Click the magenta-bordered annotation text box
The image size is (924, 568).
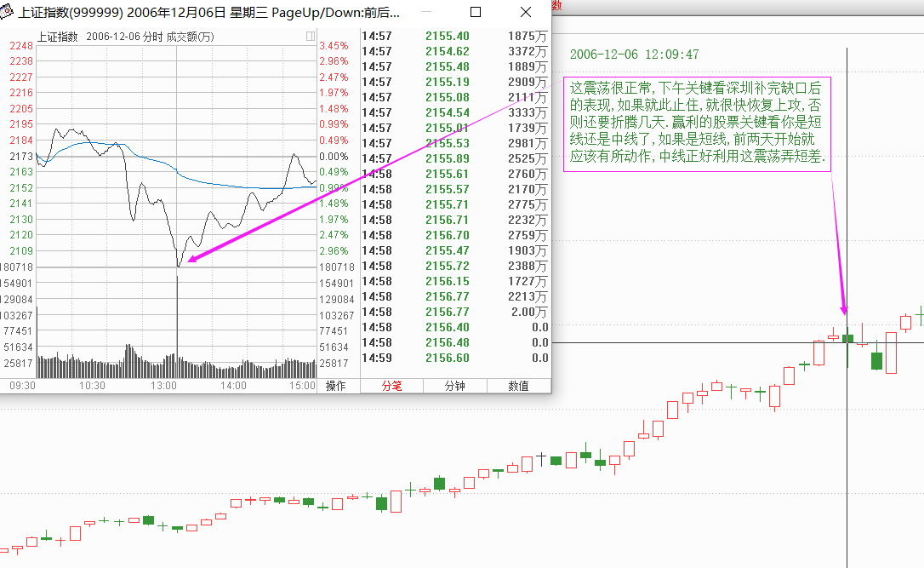[696, 123]
